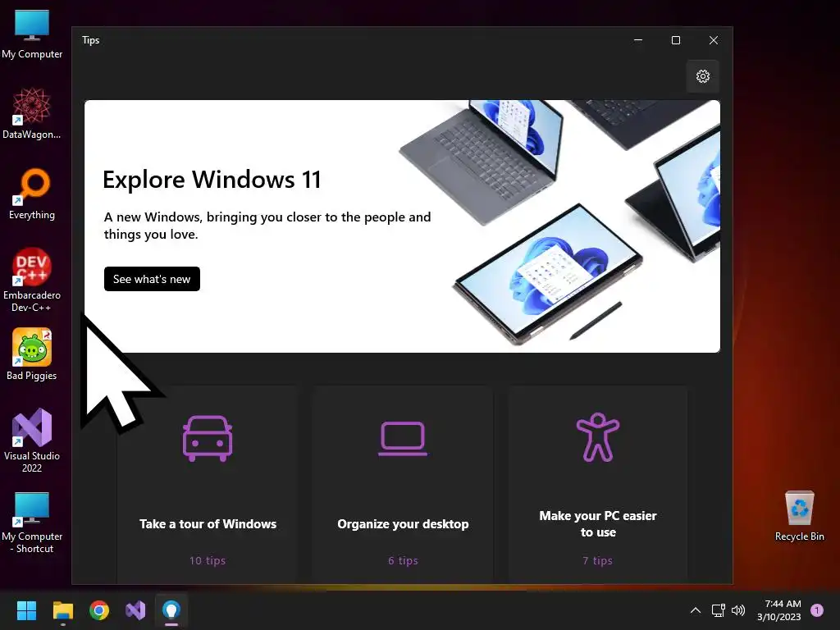Launch Google Chrome from the taskbar
Screen dimensions: 840x630
[x=99, y=610]
